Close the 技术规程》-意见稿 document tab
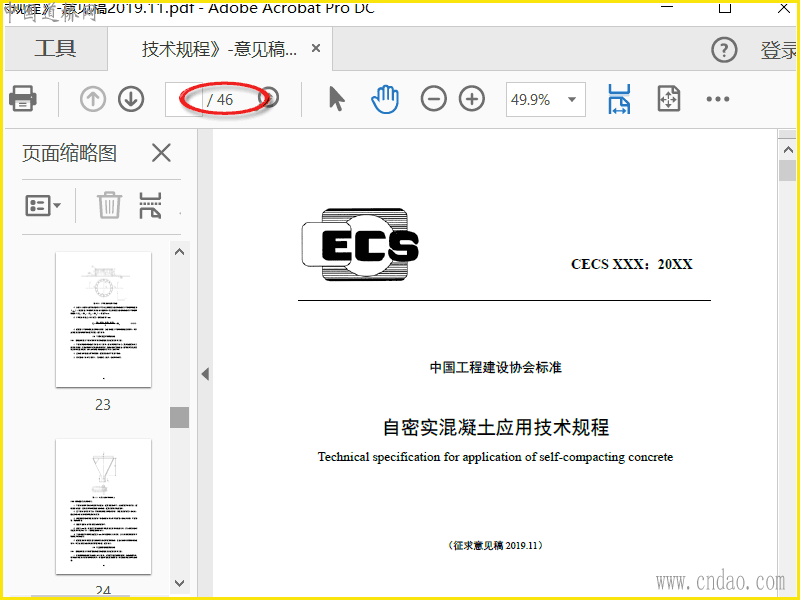Image resolution: width=800 pixels, height=600 pixels. tap(316, 48)
